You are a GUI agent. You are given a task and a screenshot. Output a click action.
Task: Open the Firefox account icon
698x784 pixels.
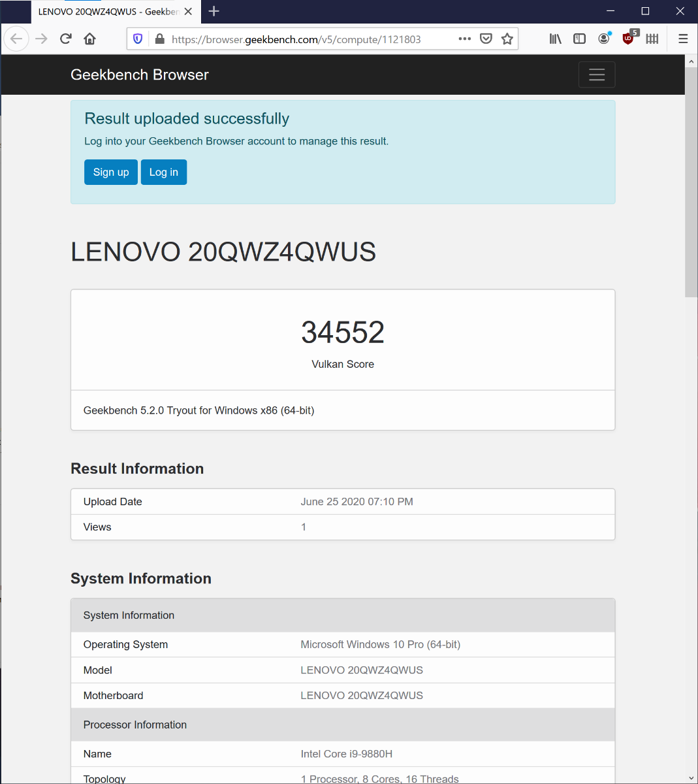pyautogui.click(x=604, y=39)
